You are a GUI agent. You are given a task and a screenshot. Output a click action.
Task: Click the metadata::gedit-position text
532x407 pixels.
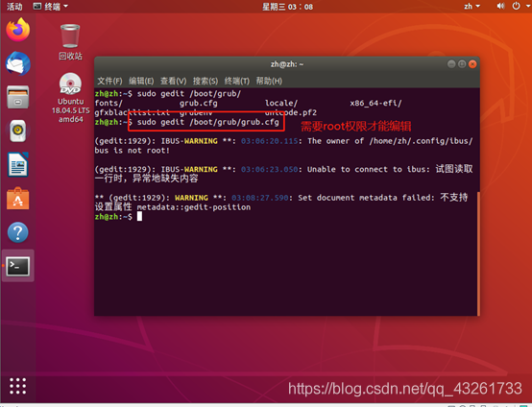(194, 207)
